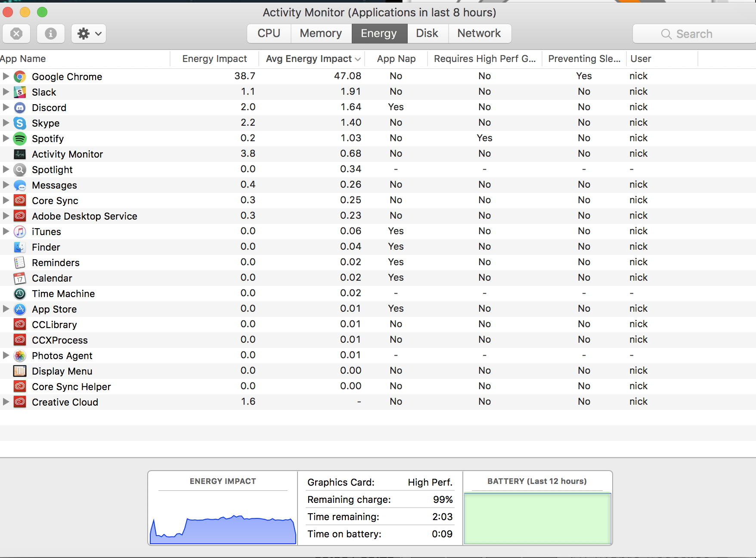Click the Core Sync Helper icon

[x=20, y=387]
